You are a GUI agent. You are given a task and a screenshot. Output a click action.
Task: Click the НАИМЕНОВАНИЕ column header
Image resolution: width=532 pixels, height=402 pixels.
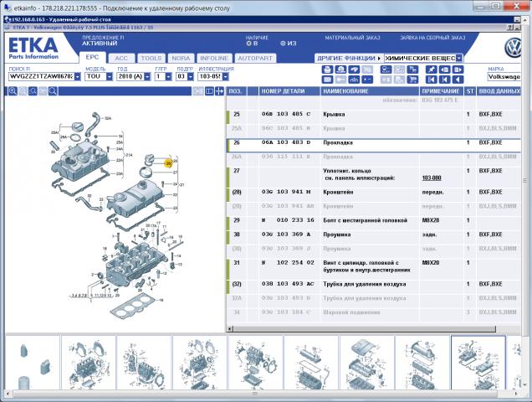370,91
